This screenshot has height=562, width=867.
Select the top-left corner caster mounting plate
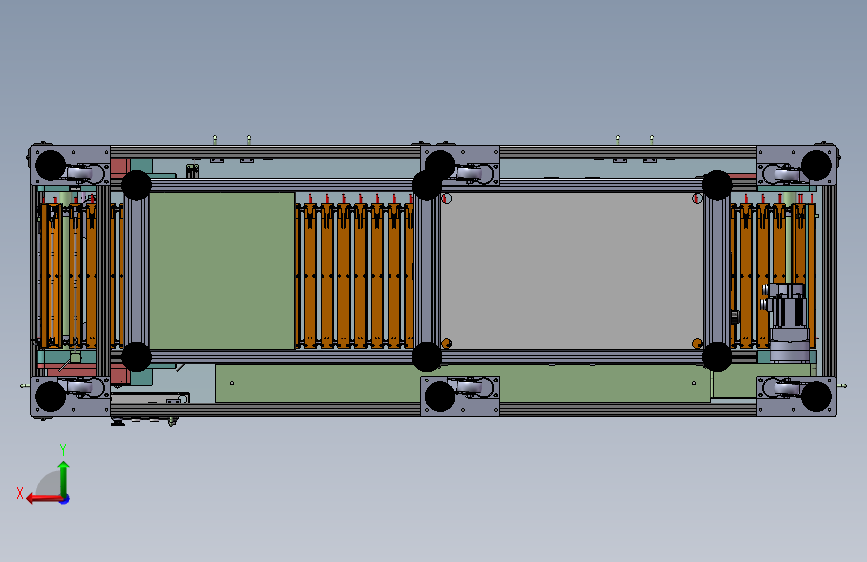70,165
